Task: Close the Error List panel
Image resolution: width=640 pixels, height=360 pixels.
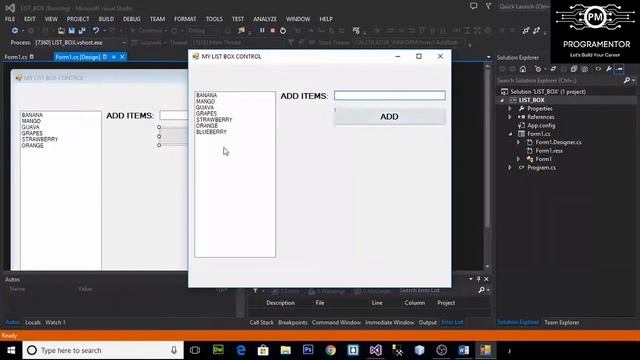Action: [486, 279]
